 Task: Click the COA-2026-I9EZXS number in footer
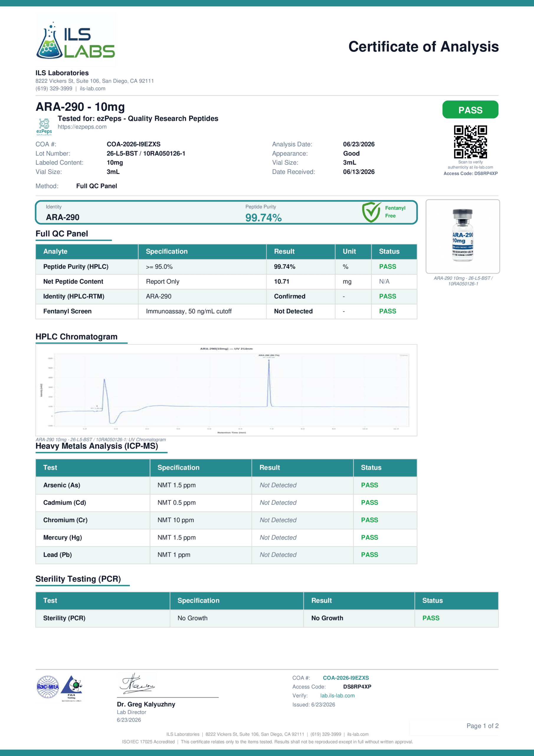(346, 678)
